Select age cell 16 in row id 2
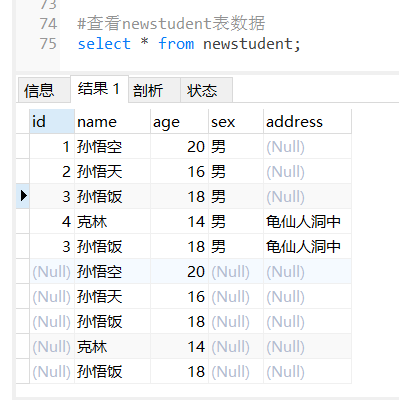The width and height of the screenshot is (399, 400). click(x=179, y=172)
